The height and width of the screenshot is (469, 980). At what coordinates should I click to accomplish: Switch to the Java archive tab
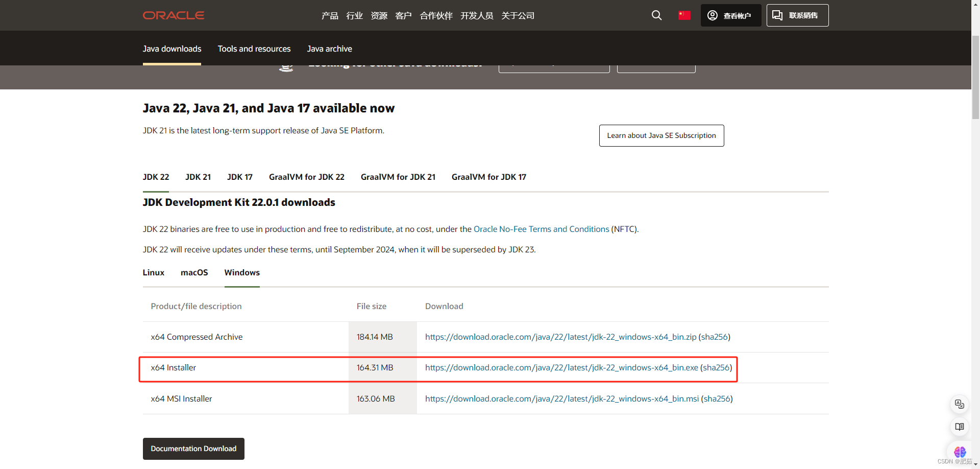329,49
